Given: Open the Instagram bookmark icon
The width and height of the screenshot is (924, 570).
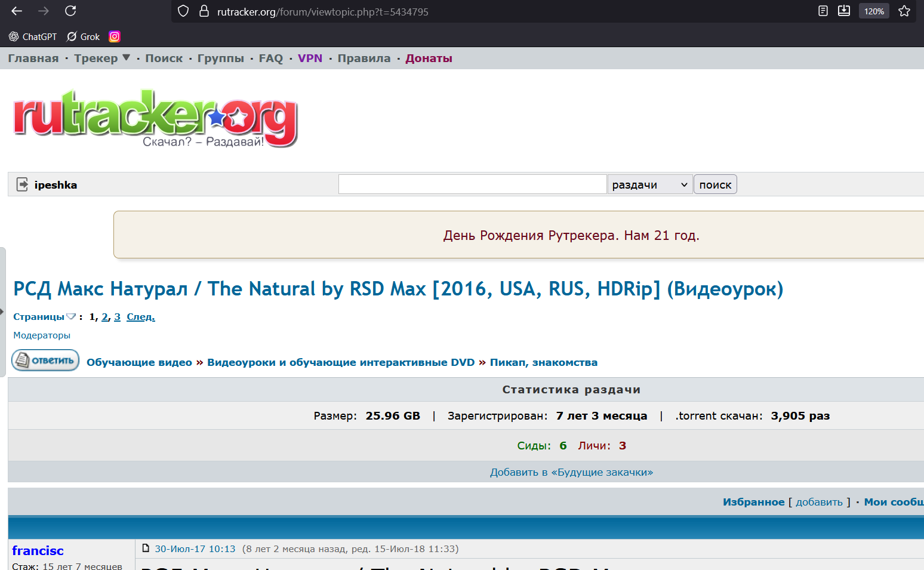Looking at the screenshot, I should coord(115,36).
